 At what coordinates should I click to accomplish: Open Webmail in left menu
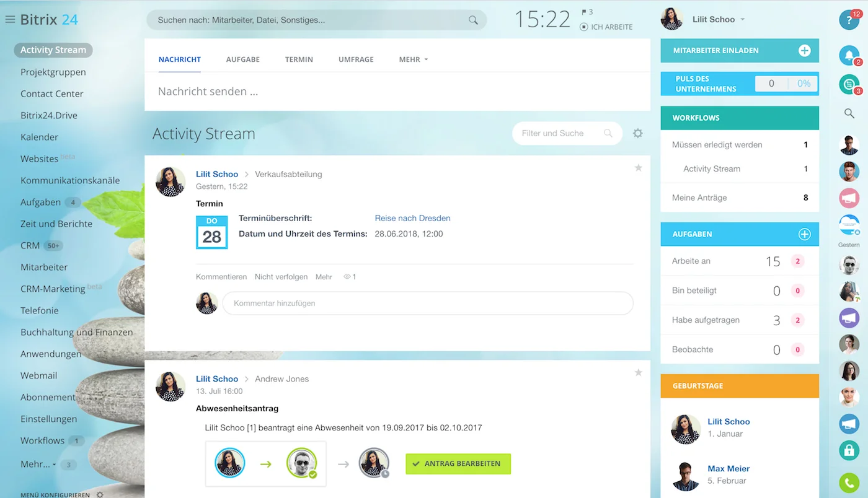(38, 375)
